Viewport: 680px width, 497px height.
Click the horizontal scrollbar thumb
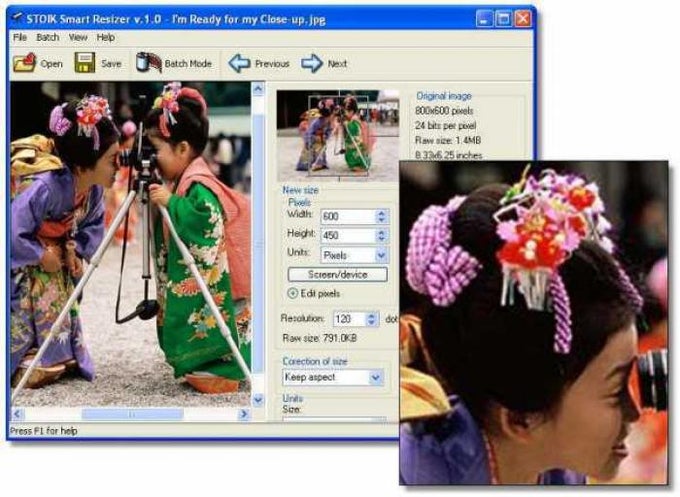pos(132,414)
